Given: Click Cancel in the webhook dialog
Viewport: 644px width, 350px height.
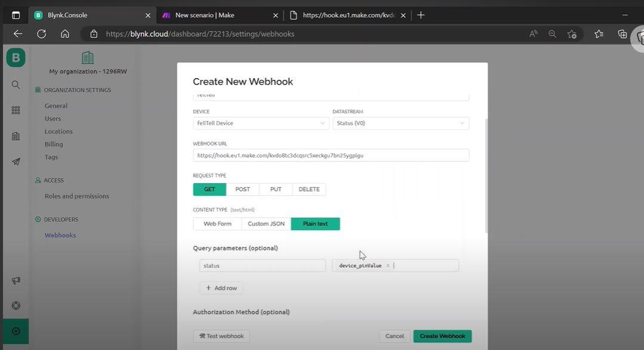Looking at the screenshot, I should pyautogui.click(x=395, y=336).
